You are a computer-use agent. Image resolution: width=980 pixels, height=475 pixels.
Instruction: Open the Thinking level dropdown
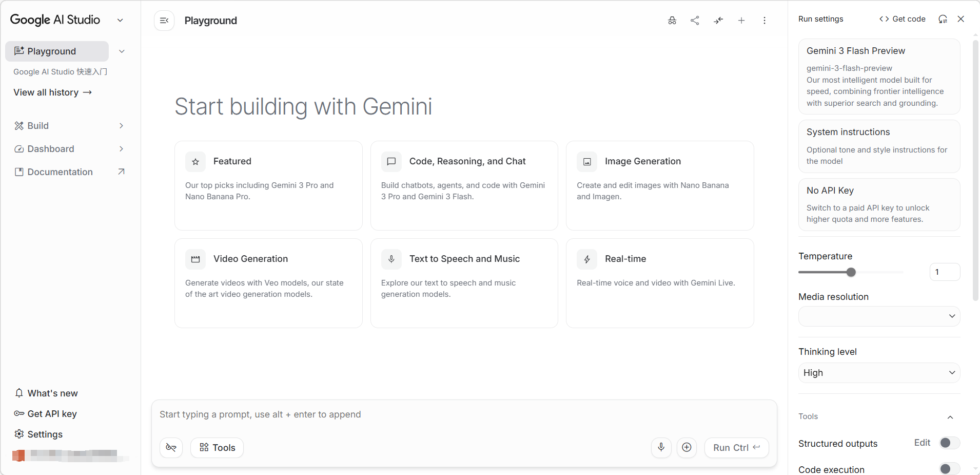click(x=879, y=373)
